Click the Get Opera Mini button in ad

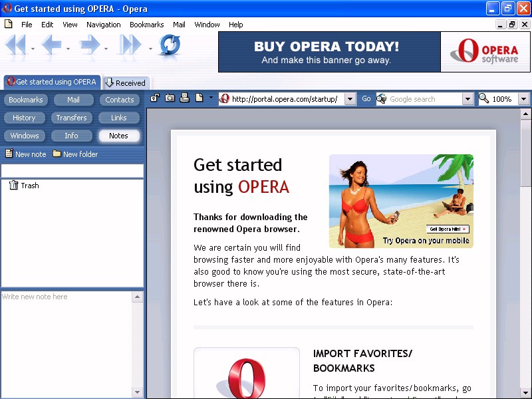point(448,229)
